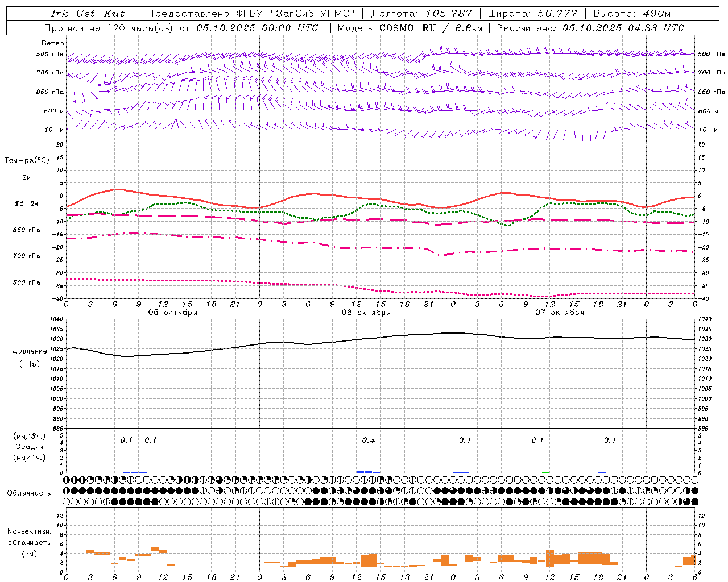
Task: Click the 10 м wind level label on the left
Action: click(55, 130)
